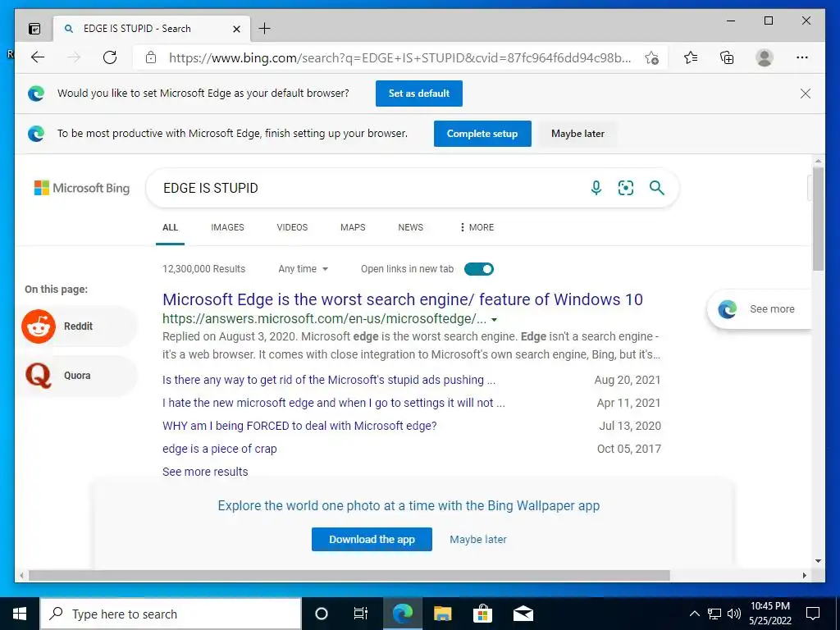Open Microsoft Edge is the worst result
The height and width of the screenshot is (630, 840).
403,299
